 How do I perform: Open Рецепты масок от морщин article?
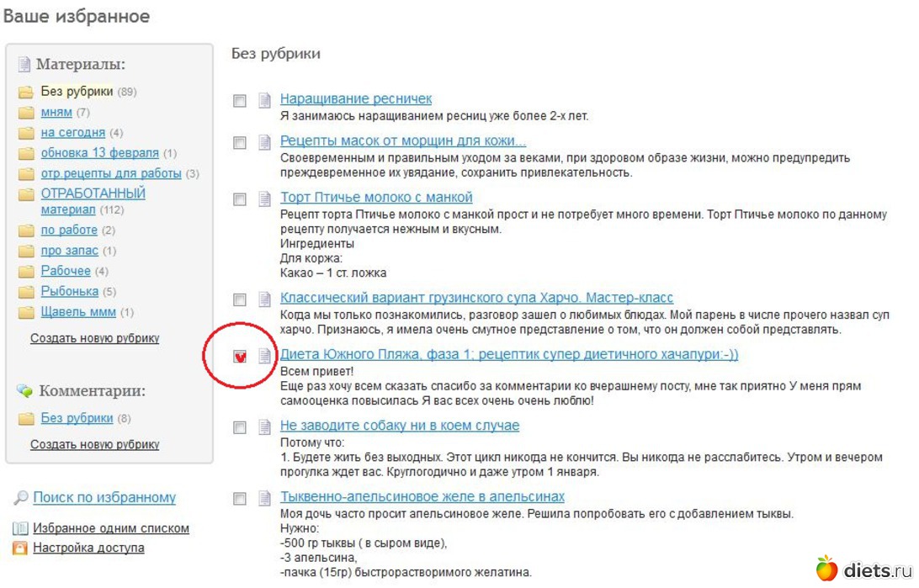402,140
